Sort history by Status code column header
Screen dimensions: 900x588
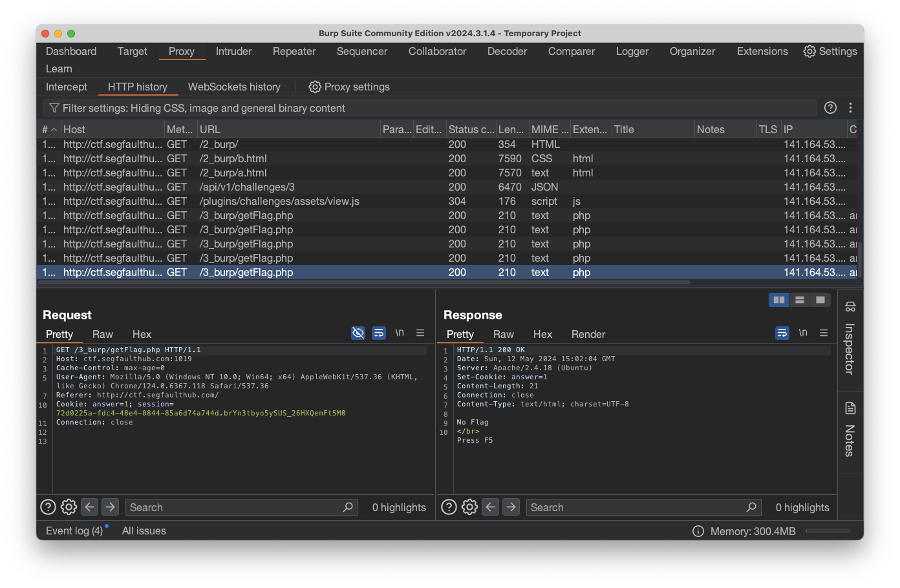tap(471, 129)
